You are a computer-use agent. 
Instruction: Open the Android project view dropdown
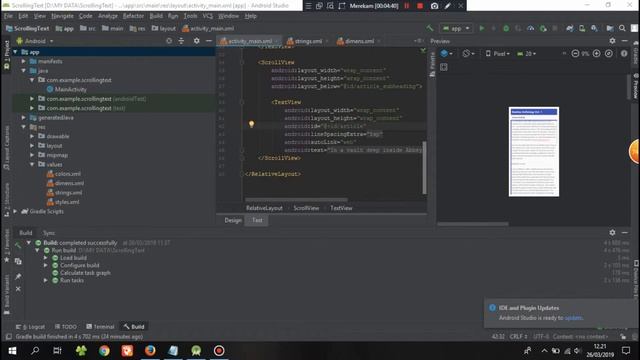point(35,41)
